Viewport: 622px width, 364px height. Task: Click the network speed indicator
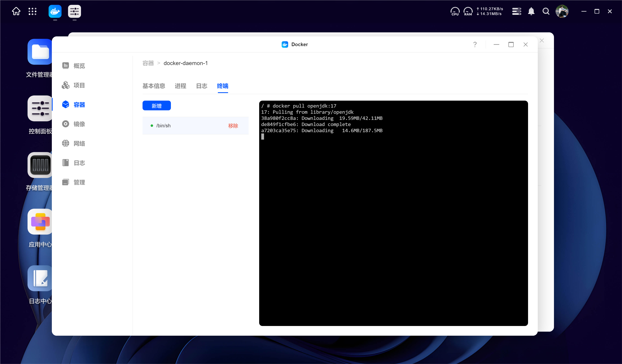(x=490, y=11)
